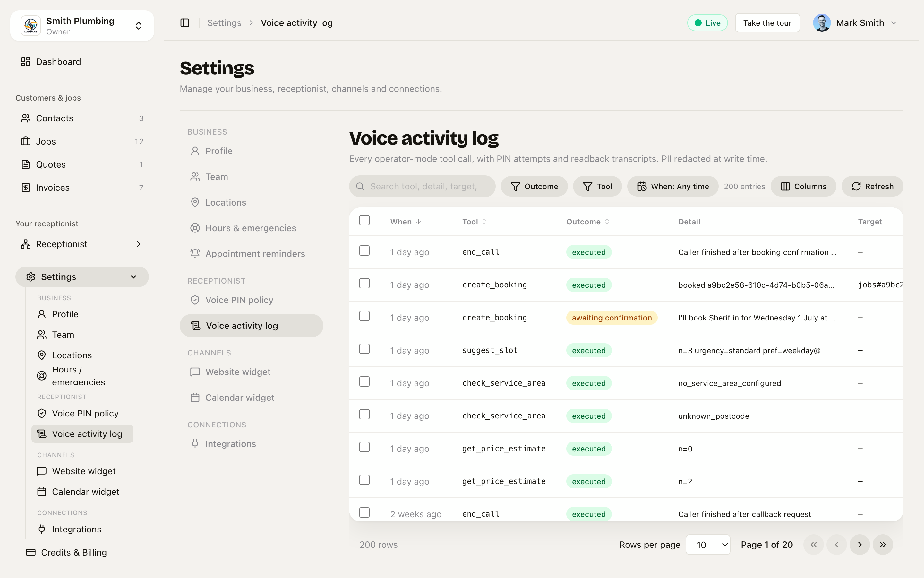Image resolution: width=924 pixels, height=578 pixels.
Task: Click the Receptionist network icon
Action: 26,244
